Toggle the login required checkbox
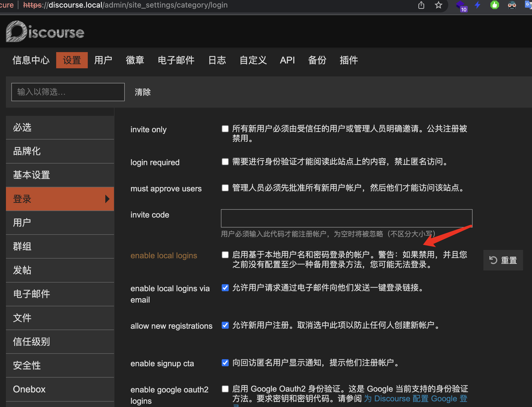Viewport: 532px width, 407px height. pos(225,162)
